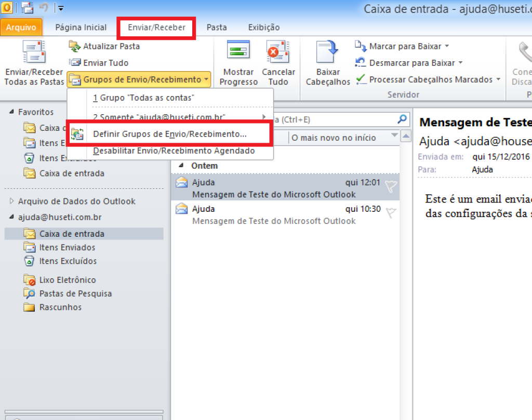Click Itens Excluídos recycle icon under ajuda@huseti.com.br
The height and width of the screenshot is (420, 532).
coord(30,261)
